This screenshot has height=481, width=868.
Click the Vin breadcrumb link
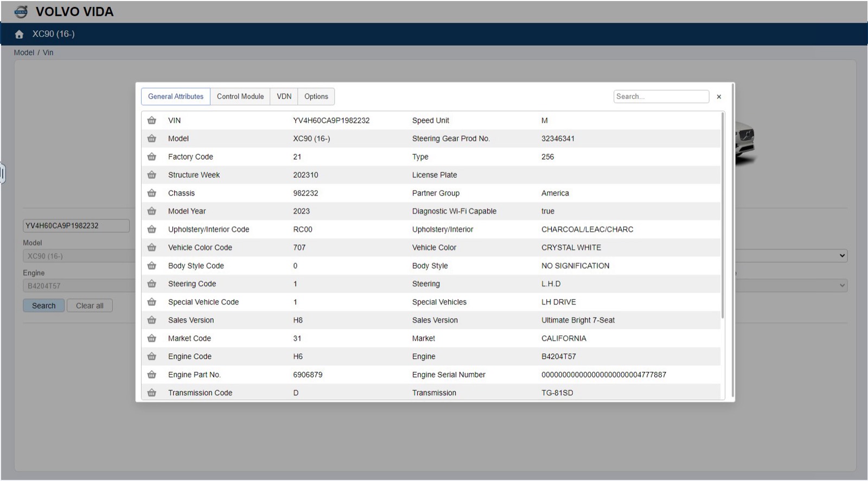pos(48,53)
